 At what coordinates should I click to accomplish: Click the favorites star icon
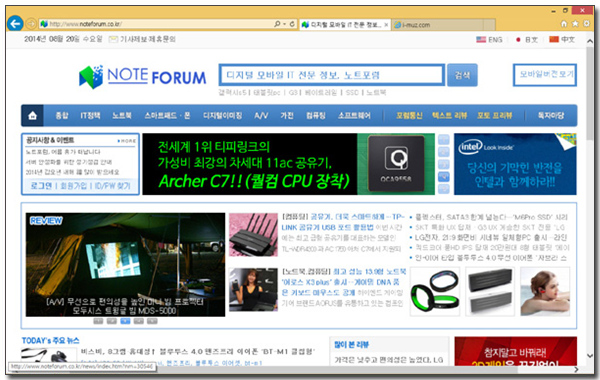pyautogui.click(x=575, y=24)
